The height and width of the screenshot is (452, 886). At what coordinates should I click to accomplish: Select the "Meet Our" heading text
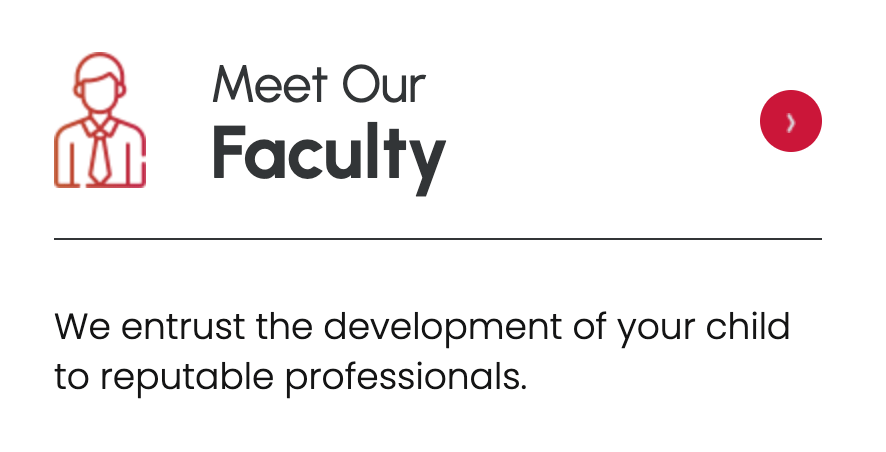(318, 84)
